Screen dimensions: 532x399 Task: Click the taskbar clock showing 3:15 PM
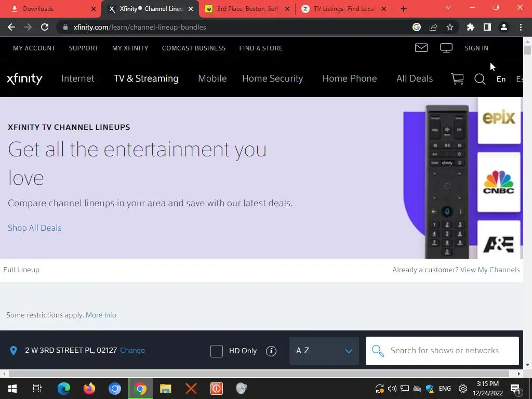point(487,389)
